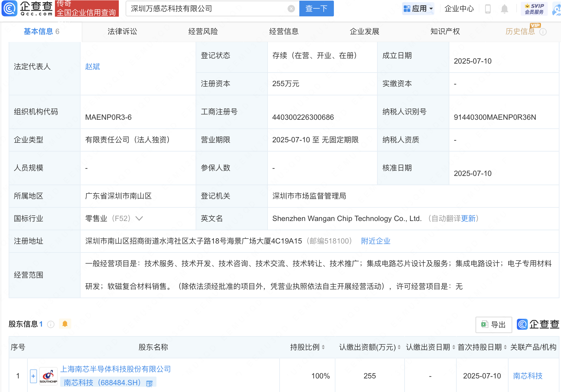Image resolution: width=561 pixels, height=392 pixels.
Task: Click the stock tag icon after 688484.SH
Action: click(149, 384)
